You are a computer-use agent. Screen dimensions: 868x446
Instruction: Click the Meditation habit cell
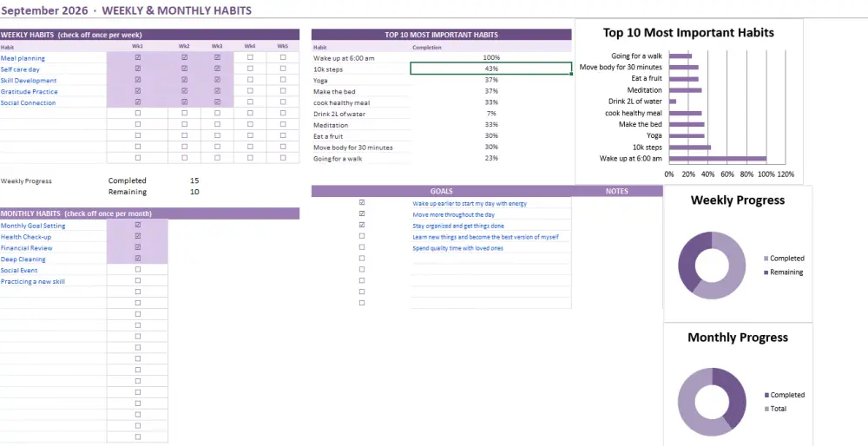361,125
